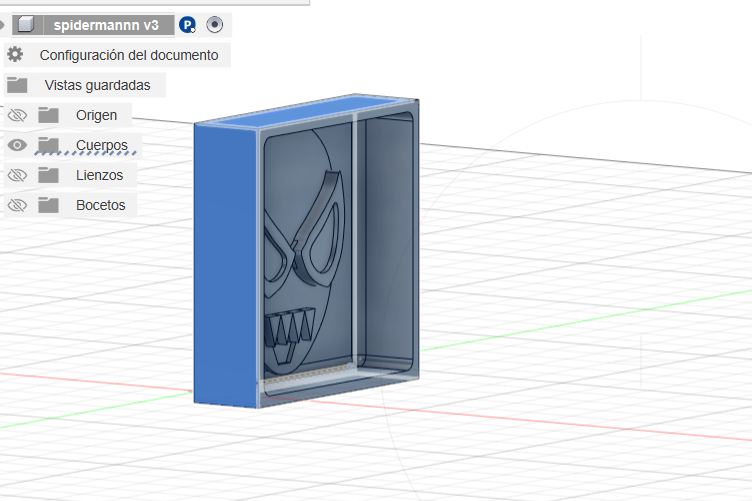This screenshot has width=752, height=501.
Task: Select the Bocetos label
Action: (x=101, y=205)
